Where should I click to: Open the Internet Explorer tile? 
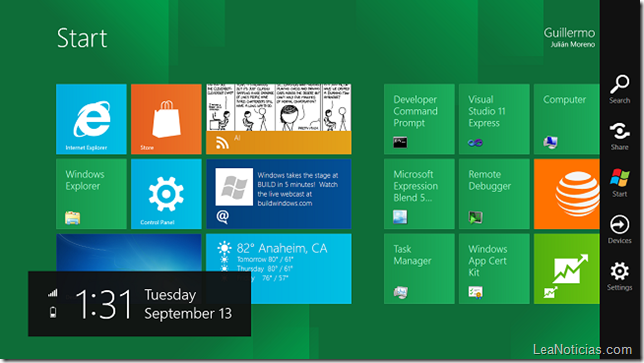point(91,119)
